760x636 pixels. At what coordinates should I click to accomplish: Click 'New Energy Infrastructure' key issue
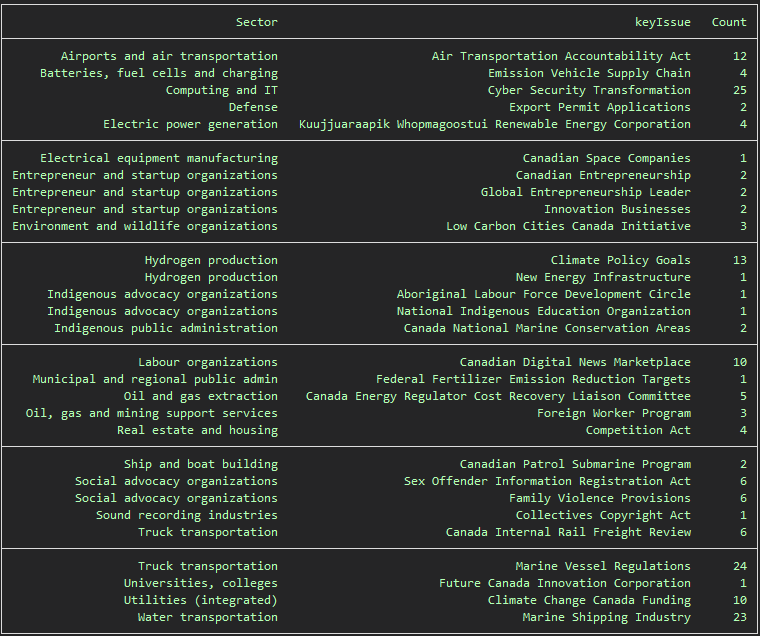point(603,277)
